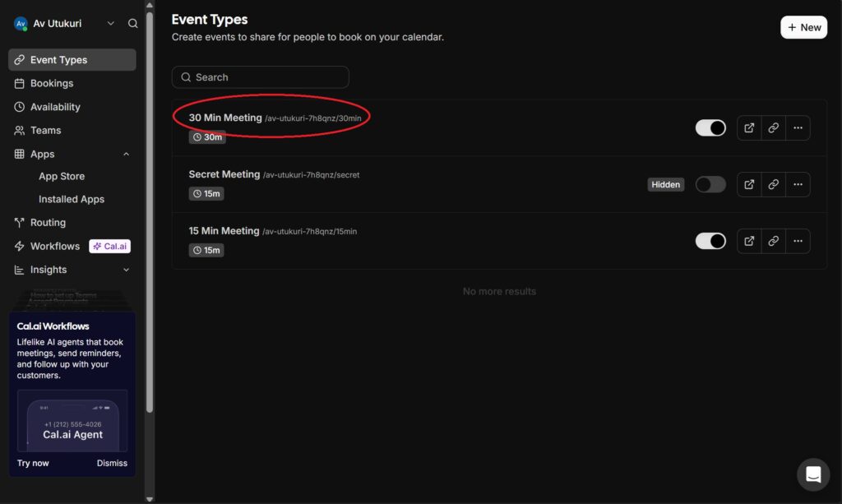Open more options for 15 Min Meeting
The image size is (842, 504).
[798, 241]
